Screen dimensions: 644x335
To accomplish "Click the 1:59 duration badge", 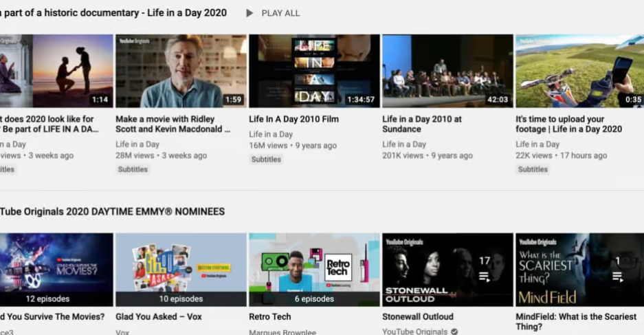I will click(233, 100).
